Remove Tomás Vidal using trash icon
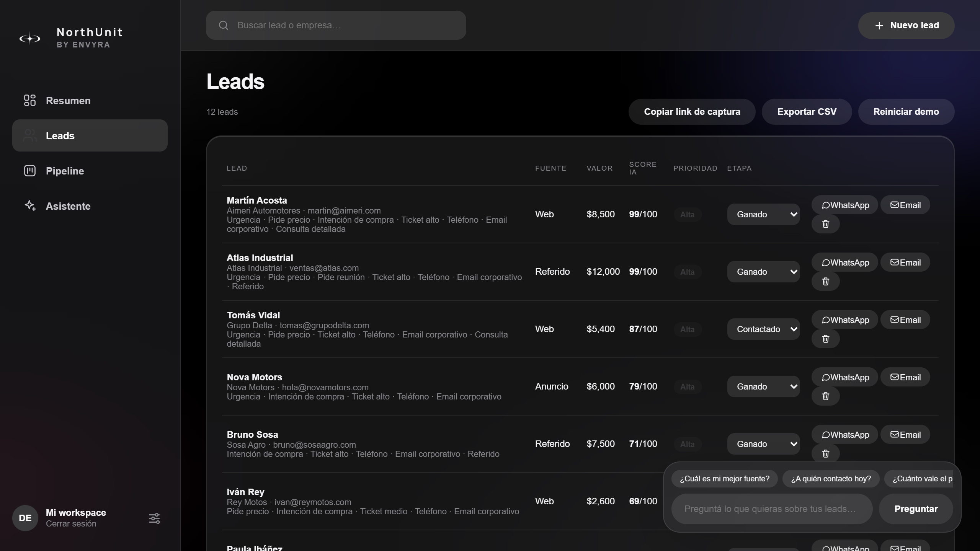The width and height of the screenshot is (980, 551). tap(826, 339)
